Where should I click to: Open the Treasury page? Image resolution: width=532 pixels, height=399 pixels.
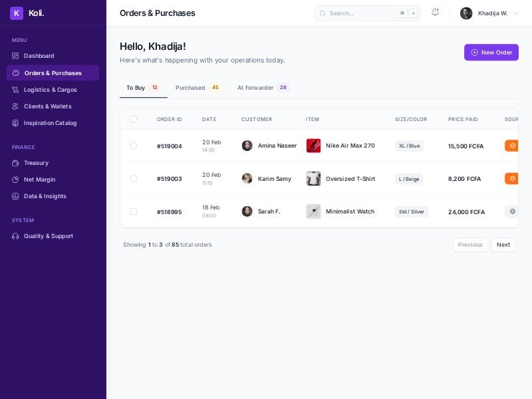coord(36,163)
